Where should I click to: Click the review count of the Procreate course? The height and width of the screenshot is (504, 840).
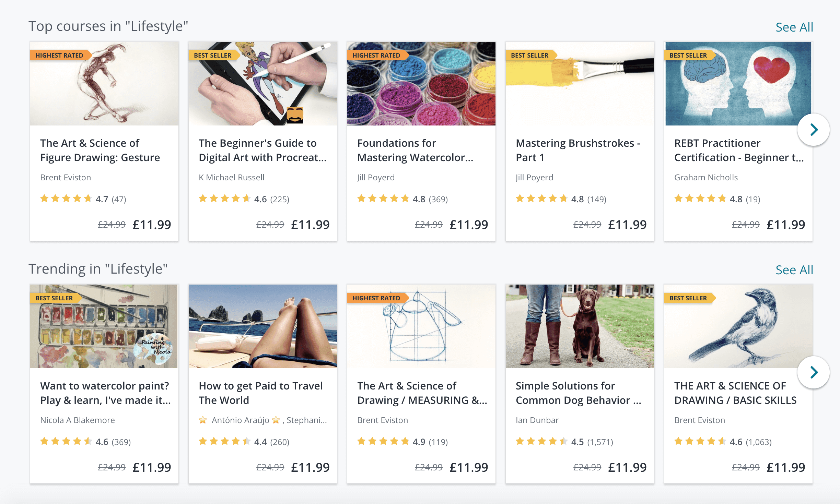point(280,199)
